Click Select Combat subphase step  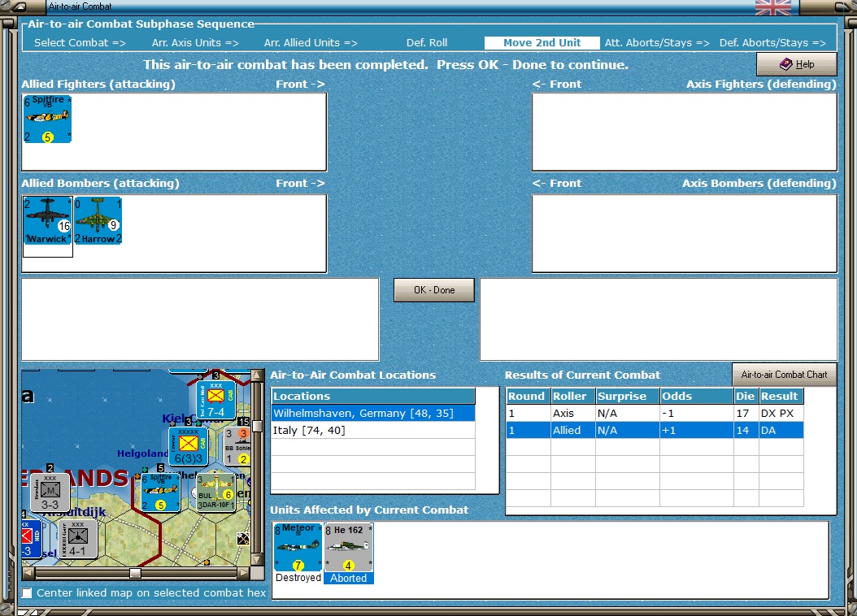coord(80,42)
